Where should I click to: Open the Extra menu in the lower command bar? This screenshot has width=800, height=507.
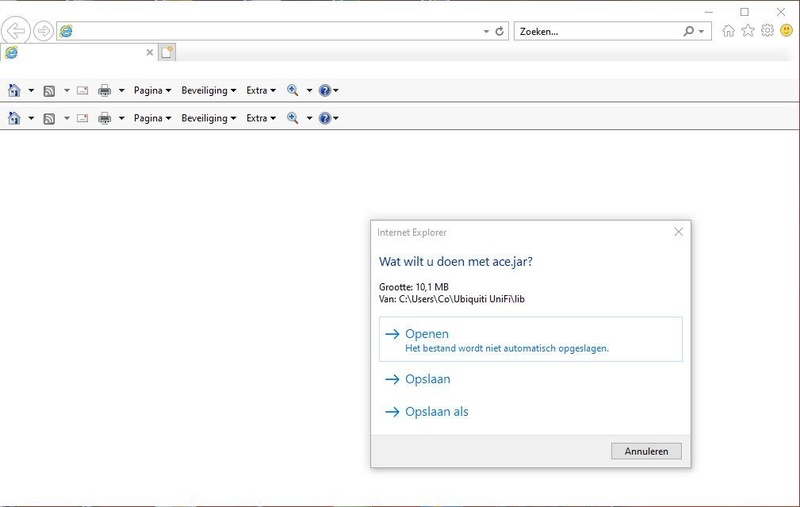pos(261,118)
